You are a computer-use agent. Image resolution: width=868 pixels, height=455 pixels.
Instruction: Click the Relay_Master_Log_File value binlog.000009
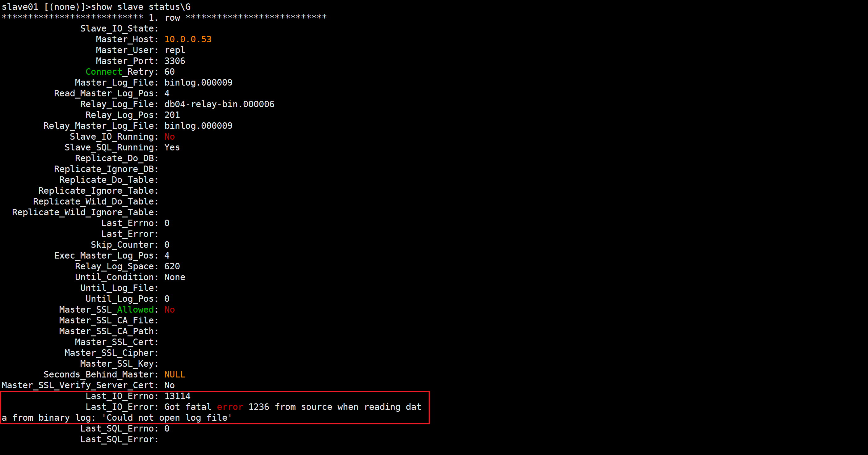click(x=199, y=126)
